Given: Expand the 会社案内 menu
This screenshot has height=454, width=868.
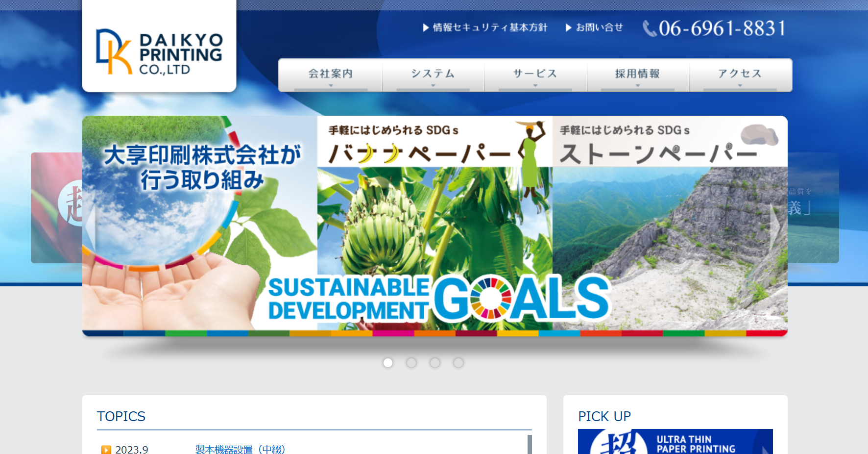Looking at the screenshot, I should tap(331, 75).
